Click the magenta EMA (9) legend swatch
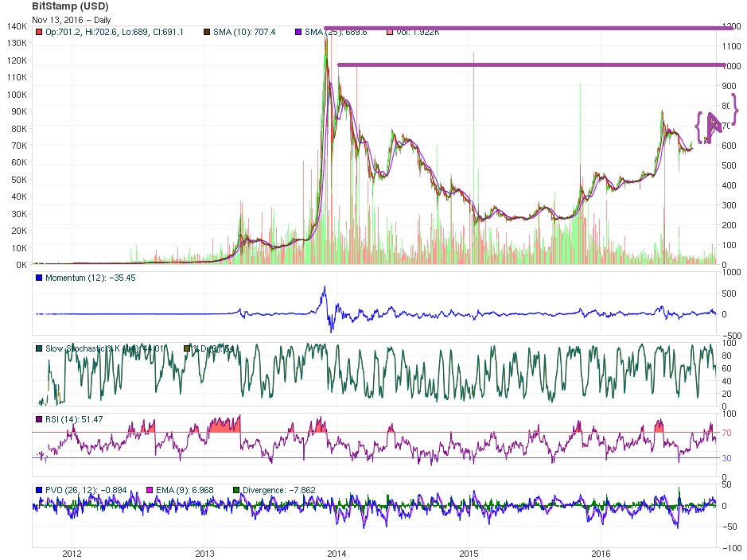The width and height of the screenshot is (747, 560). point(150,490)
